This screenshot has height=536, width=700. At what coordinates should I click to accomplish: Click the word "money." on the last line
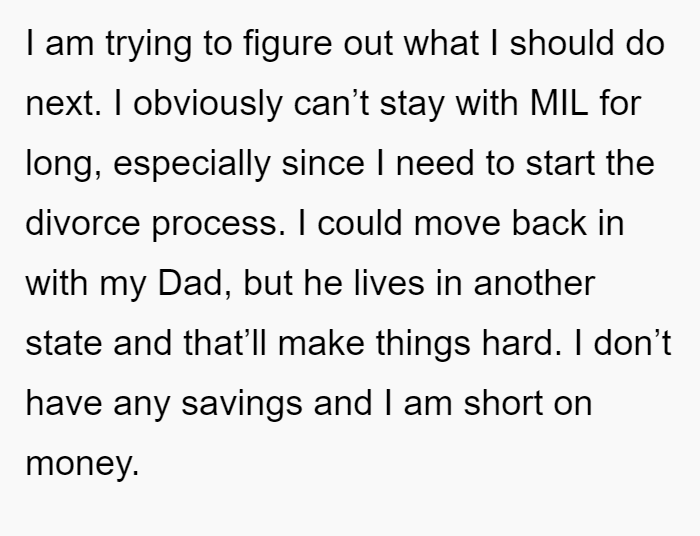click(82, 464)
